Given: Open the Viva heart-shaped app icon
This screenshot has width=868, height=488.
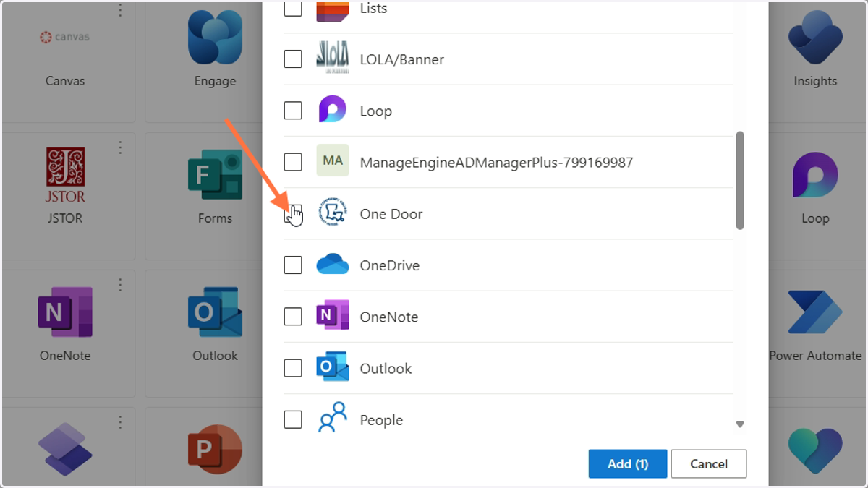Looking at the screenshot, I should (x=815, y=450).
